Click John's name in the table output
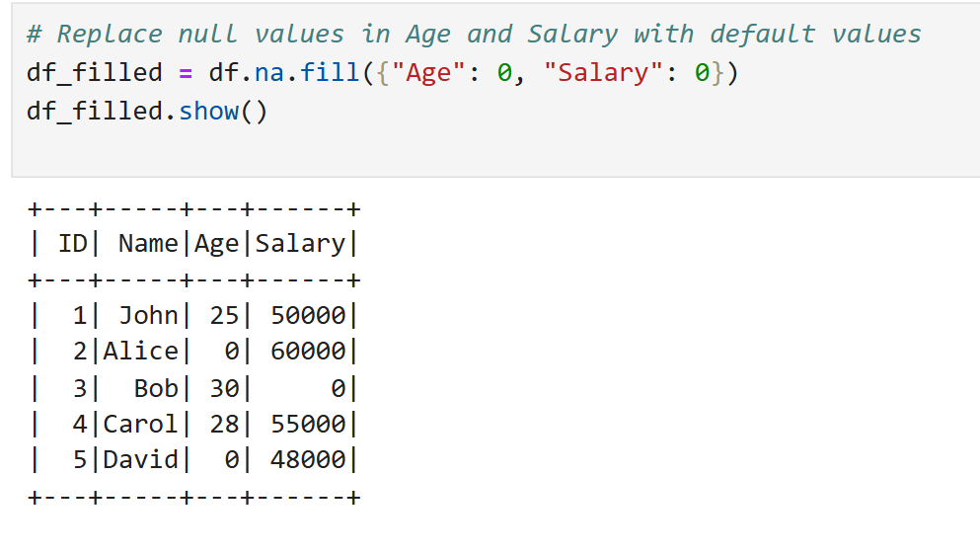The height and width of the screenshot is (554, 980). 149,315
